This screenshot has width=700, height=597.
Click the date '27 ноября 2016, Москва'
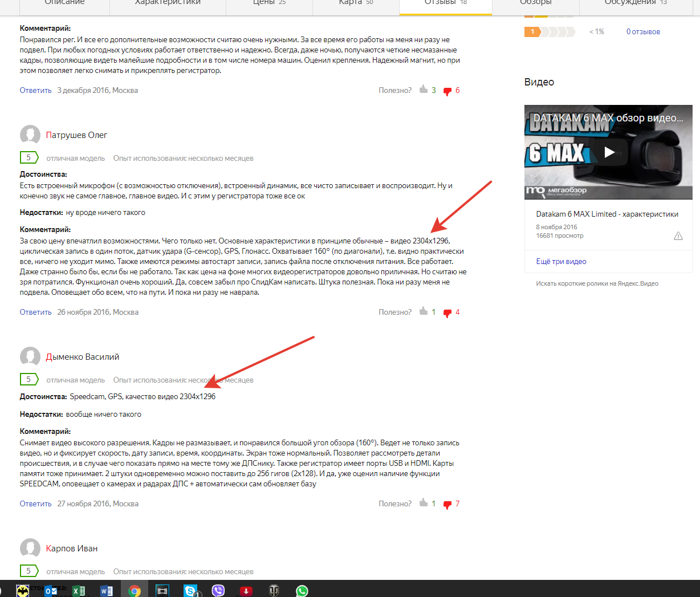[x=97, y=503]
